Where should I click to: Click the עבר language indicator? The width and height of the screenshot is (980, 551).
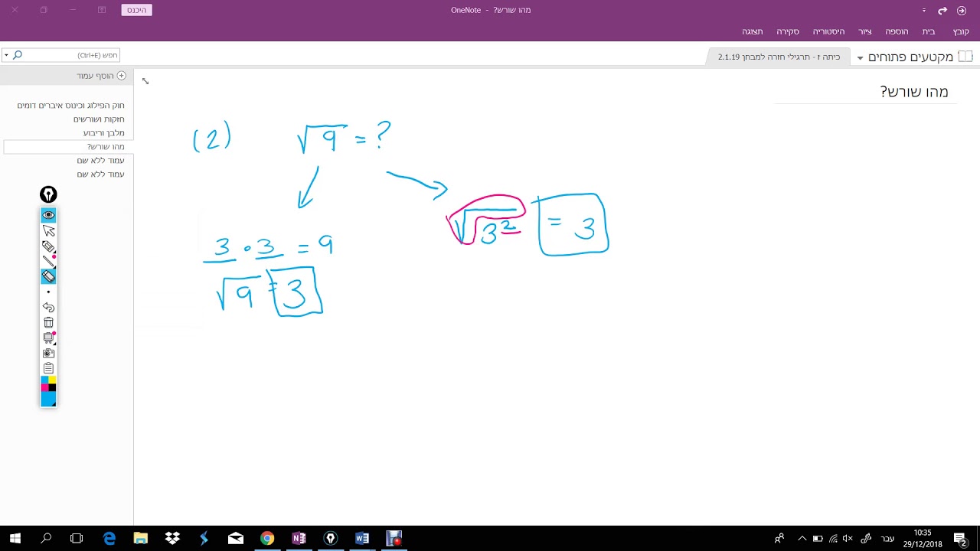click(x=887, y=538)
